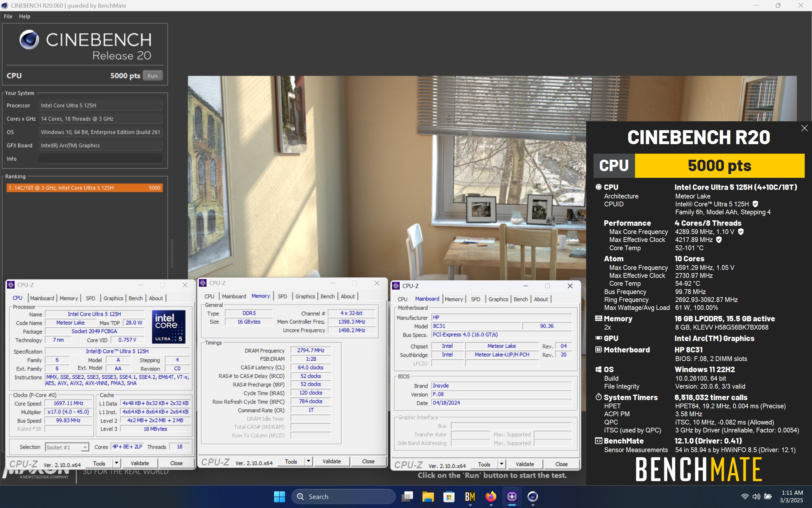Switch to SPD tab in Memory CPU-Z window
The image size is (812, 508).
pyautogui.click(x=283, y=296)
